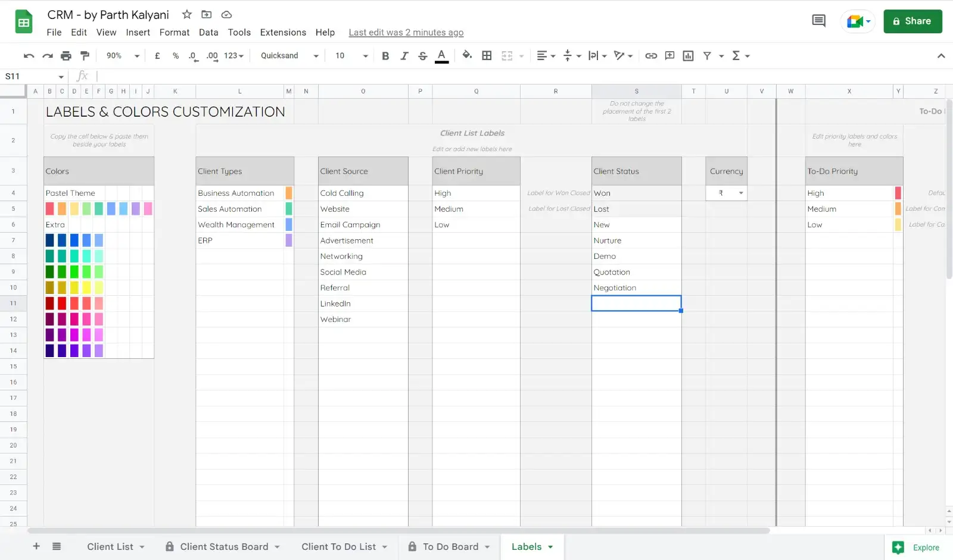Decrease decimal places
The height and width of the screenshot is (560, 953).
(x=193, y=56)
